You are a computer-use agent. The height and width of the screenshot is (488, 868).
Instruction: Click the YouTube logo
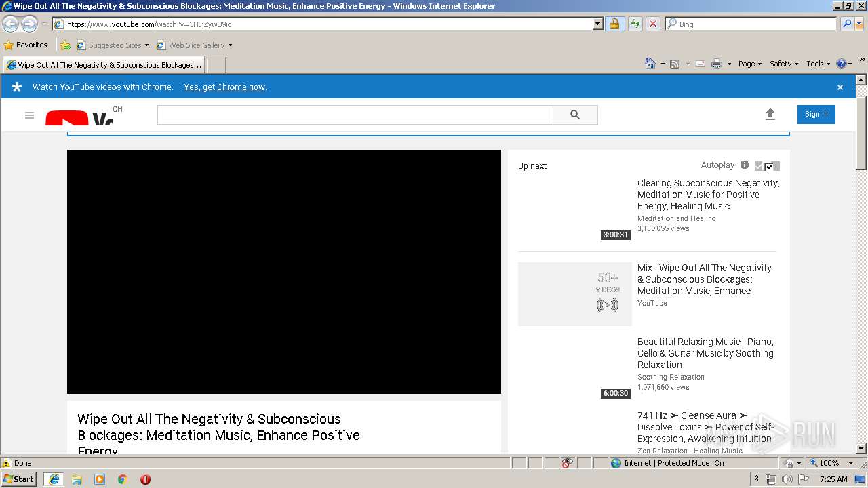tap(79, 119)
